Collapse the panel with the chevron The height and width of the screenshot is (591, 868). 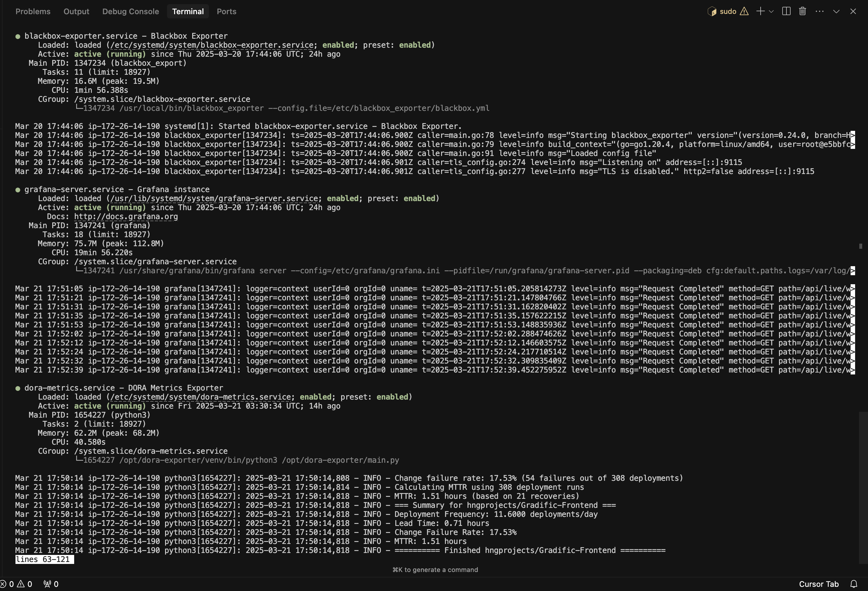(x=836, y=12)
